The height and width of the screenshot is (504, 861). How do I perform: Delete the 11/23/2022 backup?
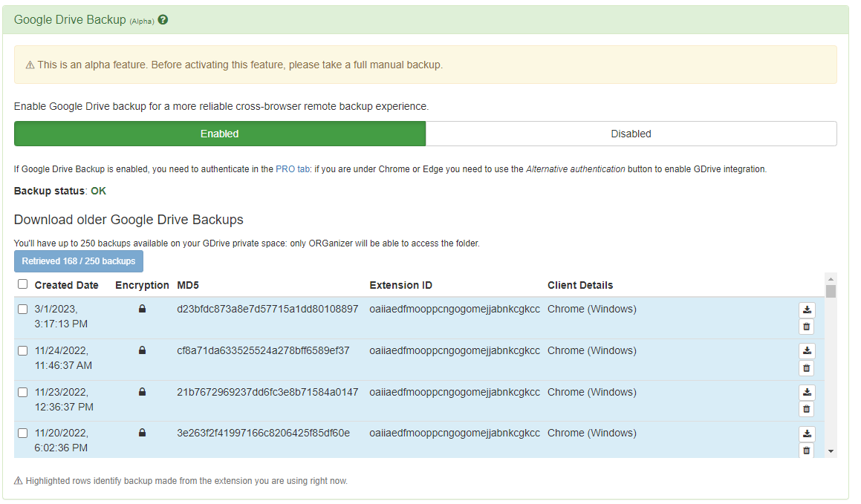pos(806,409)
